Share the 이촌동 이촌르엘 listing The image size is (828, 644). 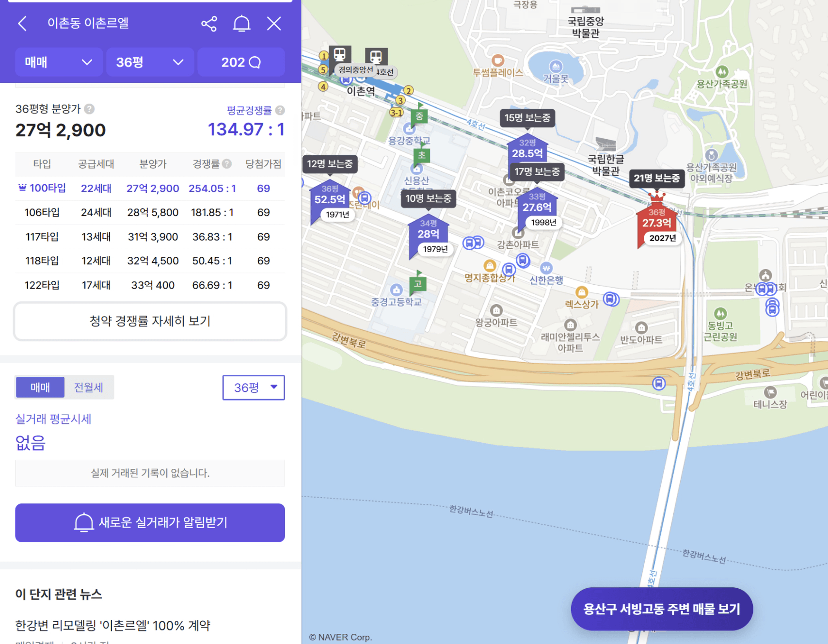click(209, 24)
